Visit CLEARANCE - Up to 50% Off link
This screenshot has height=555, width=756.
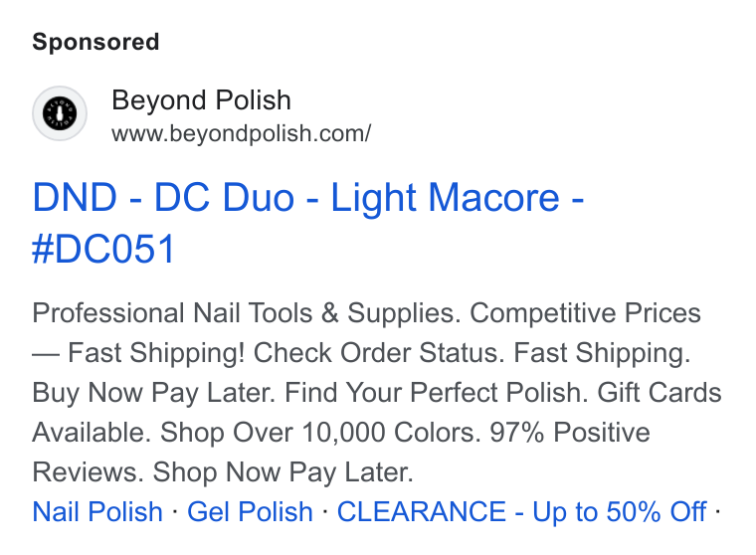pyautogui.click(x=521, y=511)
